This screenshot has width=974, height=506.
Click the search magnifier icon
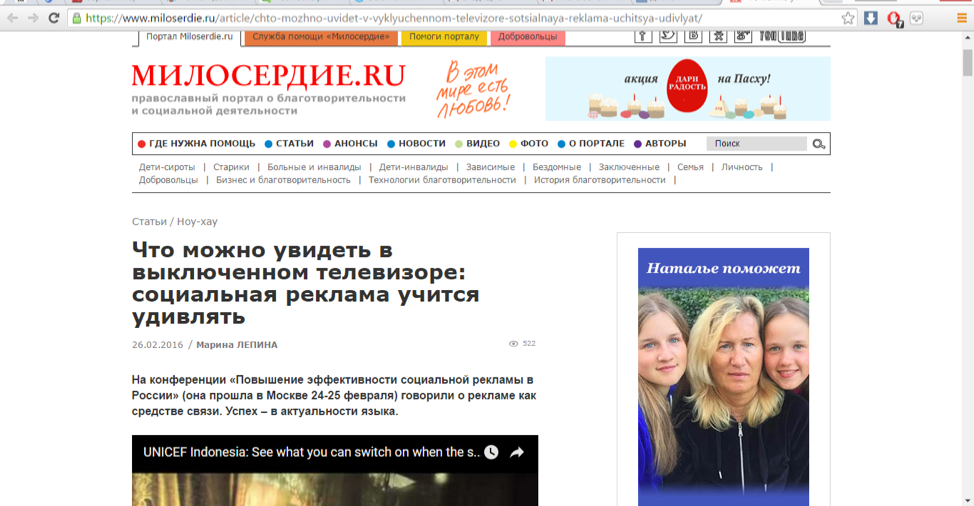coord(819,144)
